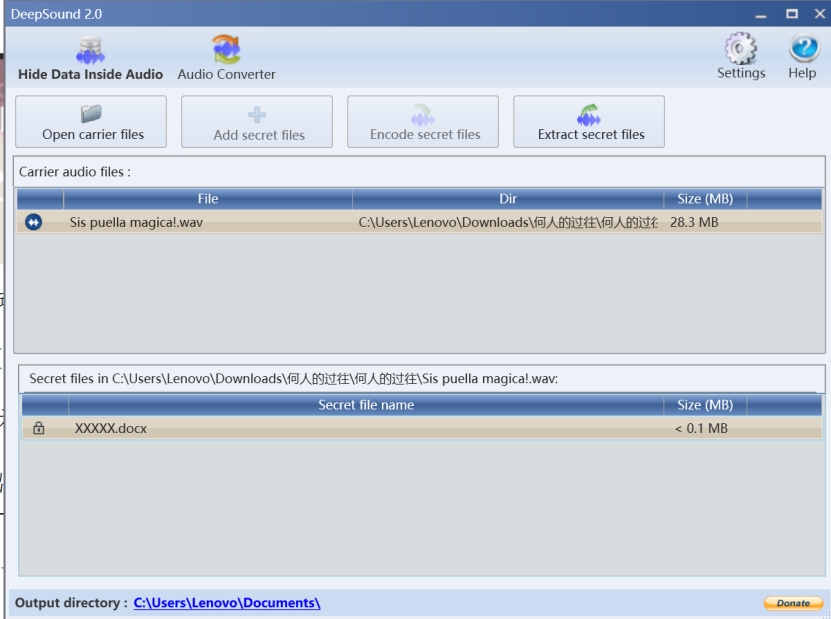Click the carrier file directory path cell
This screenshot has height=619, width=831.
pyautogui.click(x=508, y=222)
